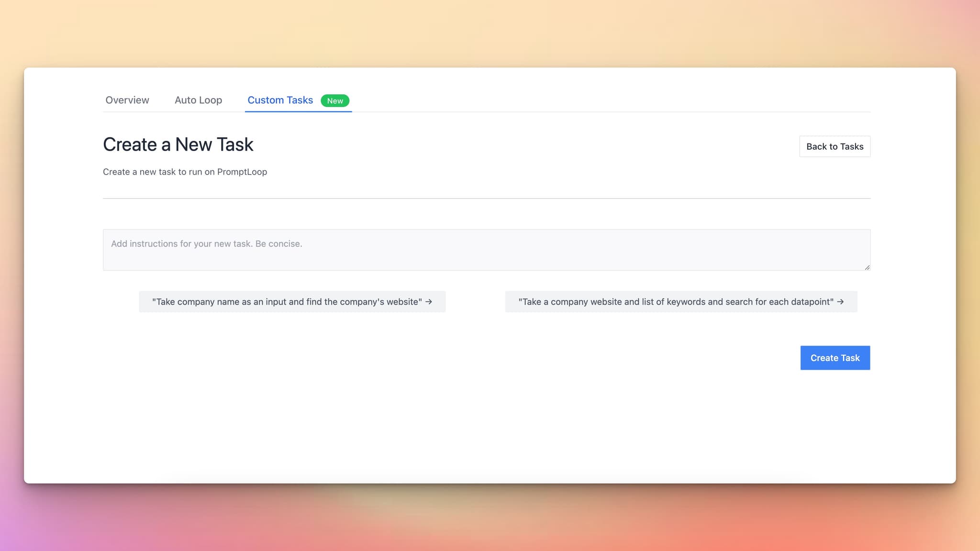Open the Overview tab
The height and width of the screenshot is (551, 980).
pyautogui.click(x=127, y=100)
